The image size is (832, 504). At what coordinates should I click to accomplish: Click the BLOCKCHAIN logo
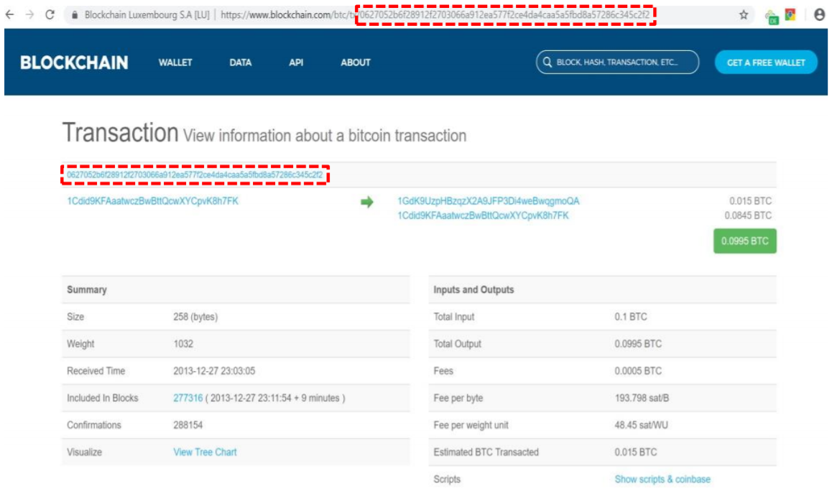tap(74, 62)
